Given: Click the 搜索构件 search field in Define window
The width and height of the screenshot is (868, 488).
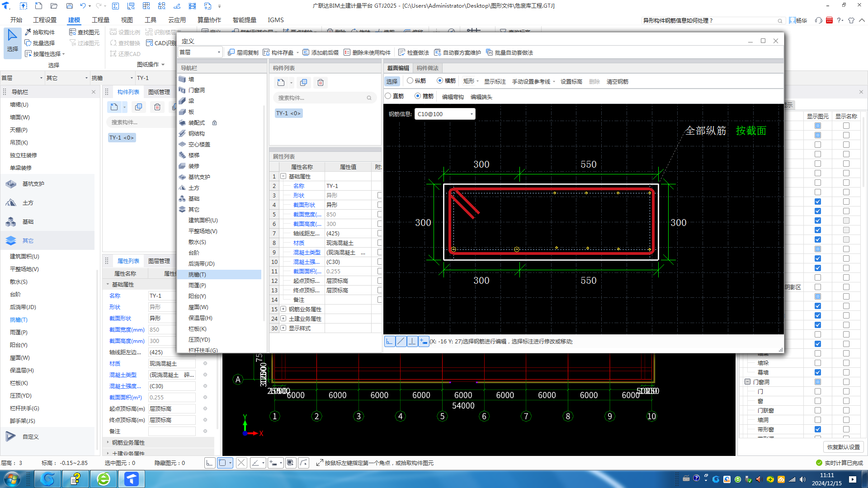Looking at the screenshot, I should (x=325, y=98).
